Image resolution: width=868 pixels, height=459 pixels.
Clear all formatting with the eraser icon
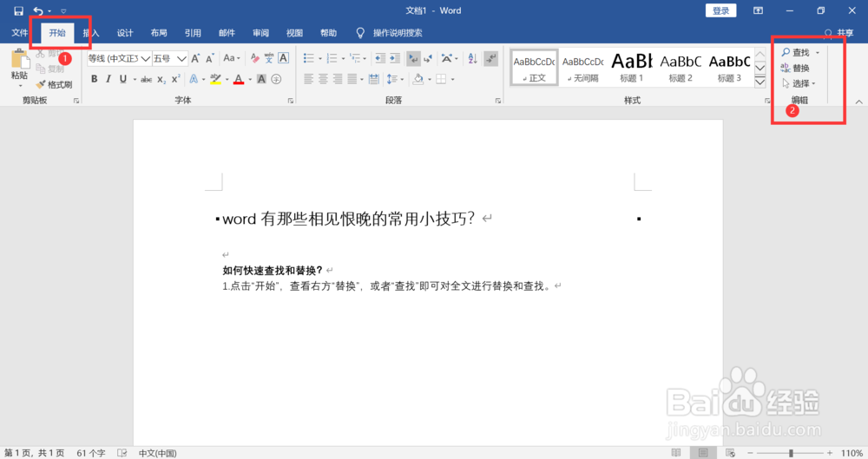tap(254, 58)
